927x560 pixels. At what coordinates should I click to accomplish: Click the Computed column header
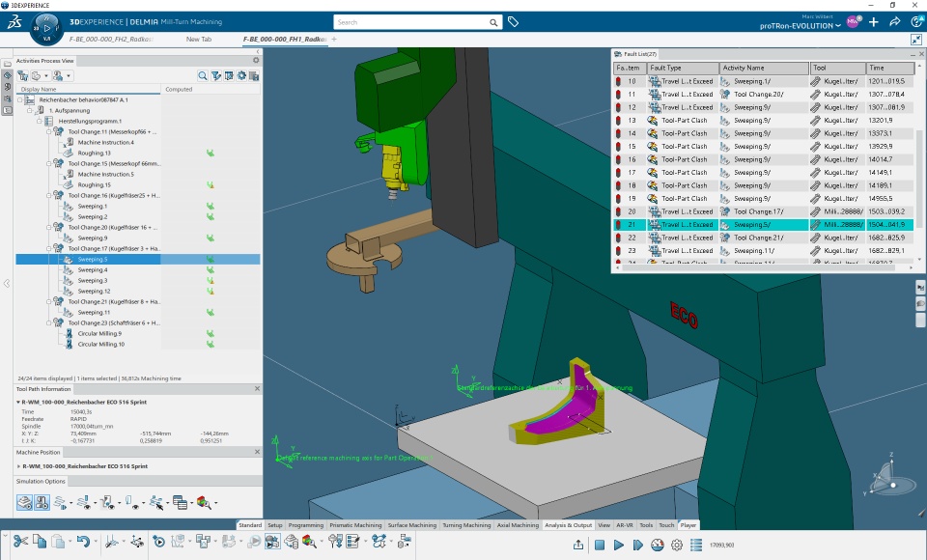click(x=211, y=89)
